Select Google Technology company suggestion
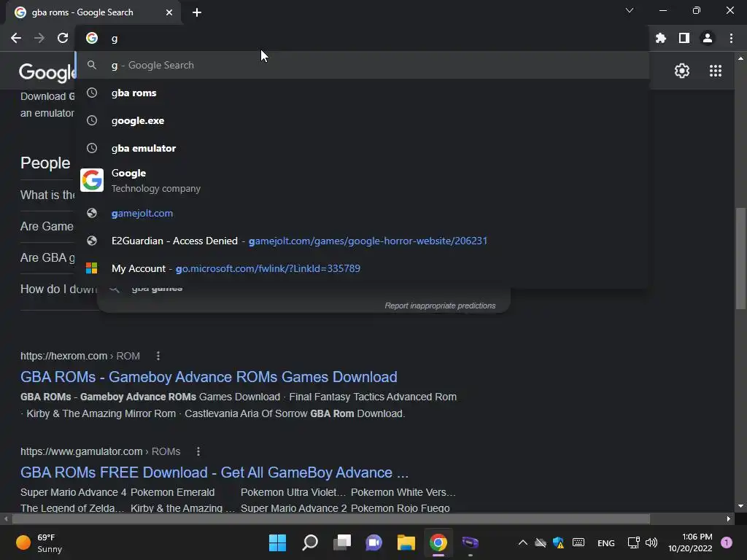Viewport: 747px width, 560px height. coord(362,181)
